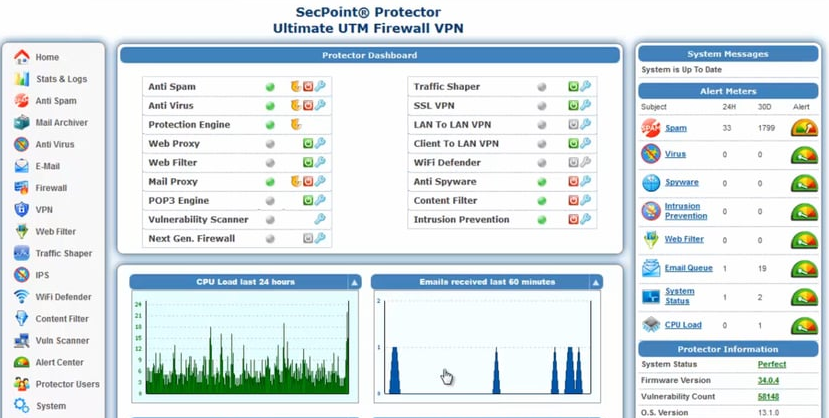Viewport: 829px width, 418px height.
Task: Click the Vulnerability Scanner wrench icon
Action: [320, 220]
